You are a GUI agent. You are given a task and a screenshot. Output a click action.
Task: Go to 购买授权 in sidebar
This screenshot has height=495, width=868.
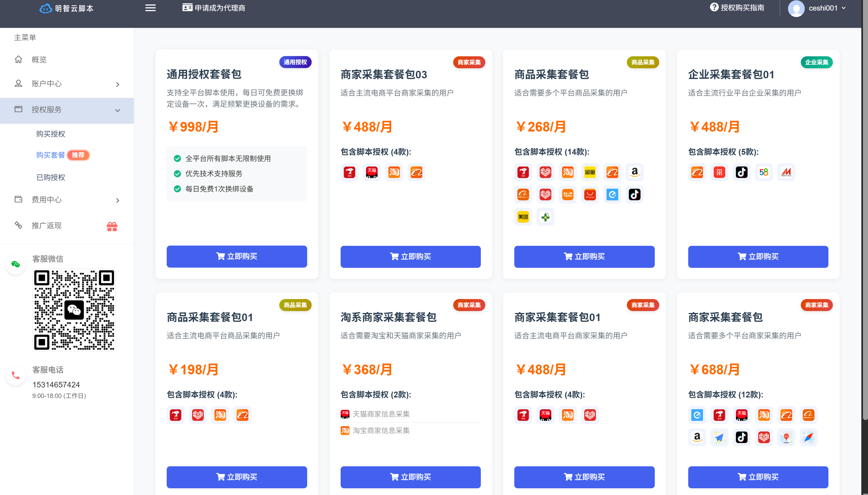[51, 134]
